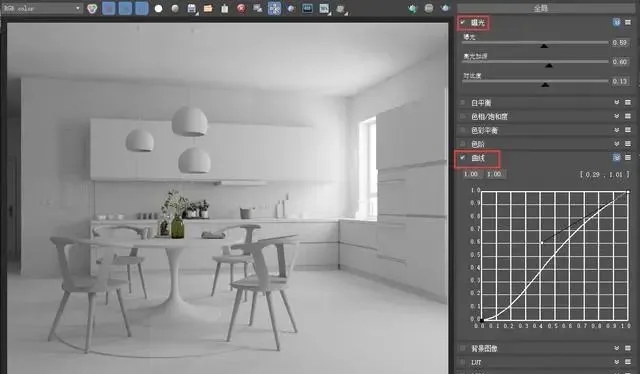Image resolution: width=640 pixels, height=374 pixels.
Task: Expand the 色相/饱和度 section chevron
Action: click(x=616, y=116)
